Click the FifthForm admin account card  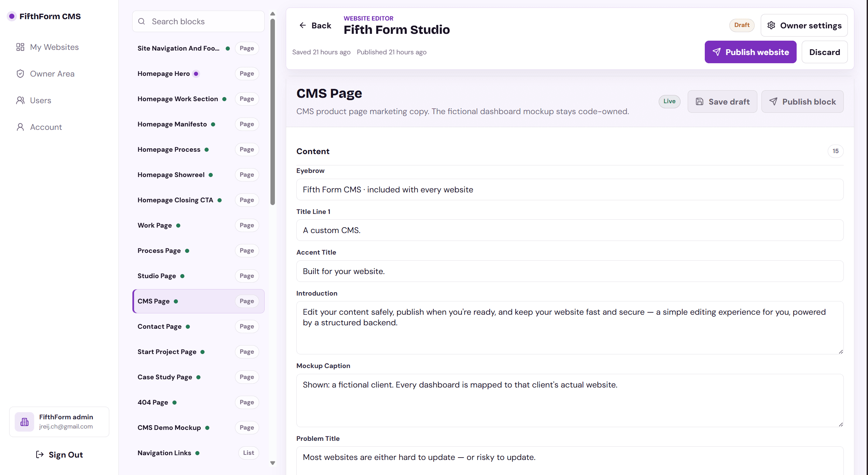click(59, 422)
